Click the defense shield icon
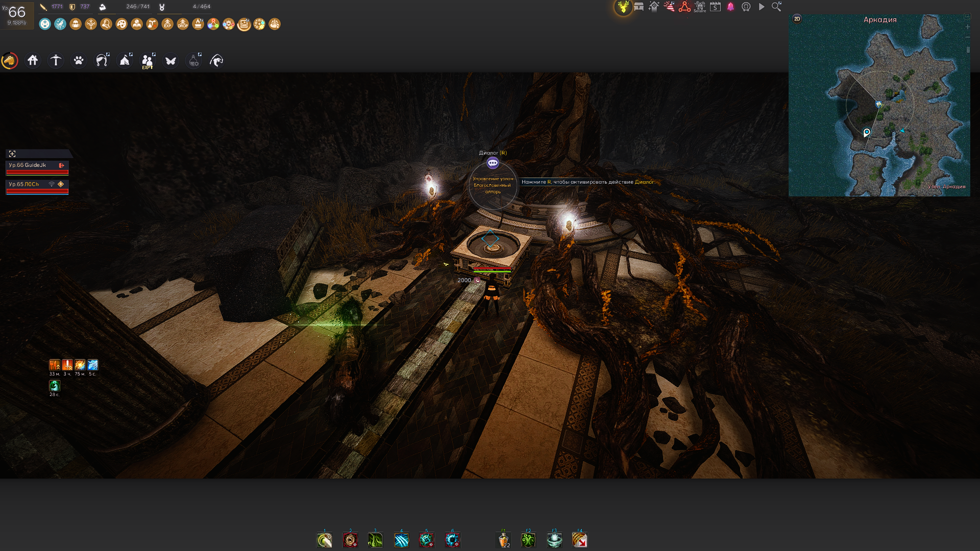The image size is (980, 551). [x=72, y=7]
